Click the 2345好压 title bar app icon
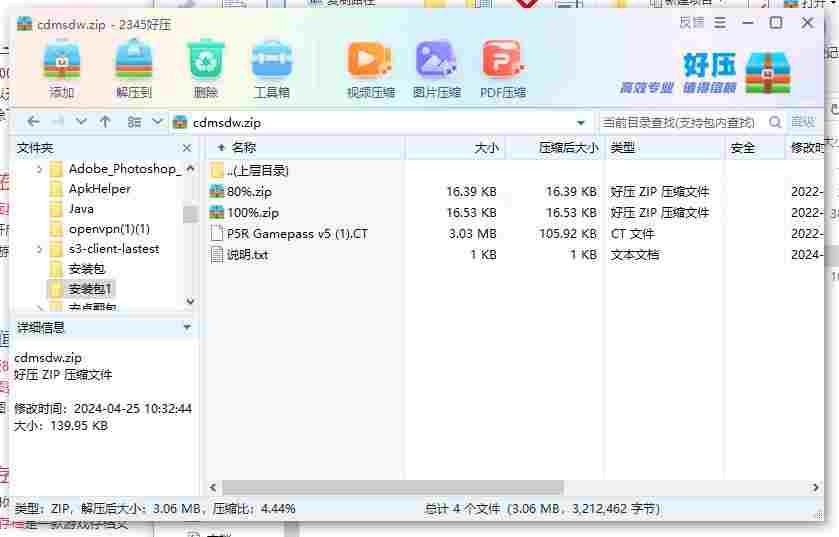The height and width of the screenshot is (537, 839). (25, 24)
